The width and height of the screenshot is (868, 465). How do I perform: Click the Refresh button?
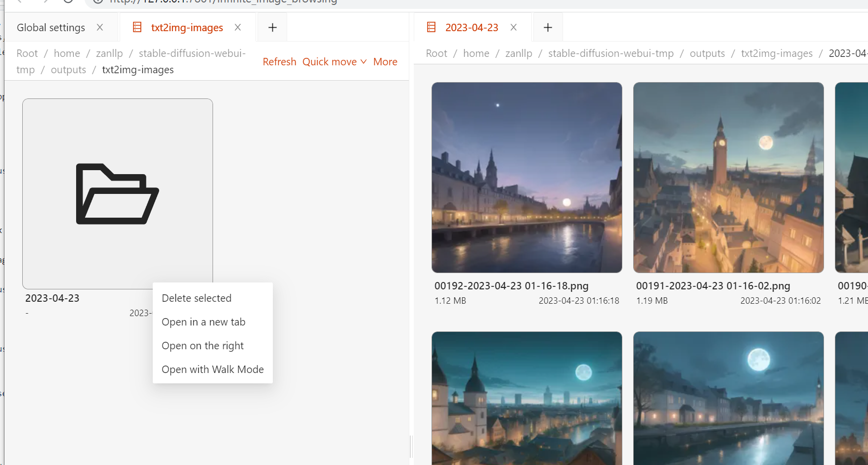(279, 62)
